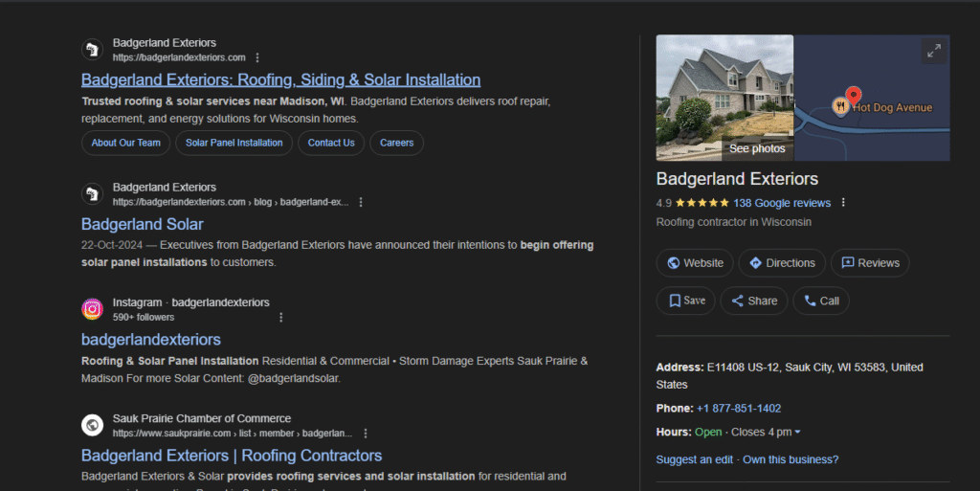Open the house photo thumbnail
Image resolution: width=980 pixels, height=491 pixels.
coord(724,98)
